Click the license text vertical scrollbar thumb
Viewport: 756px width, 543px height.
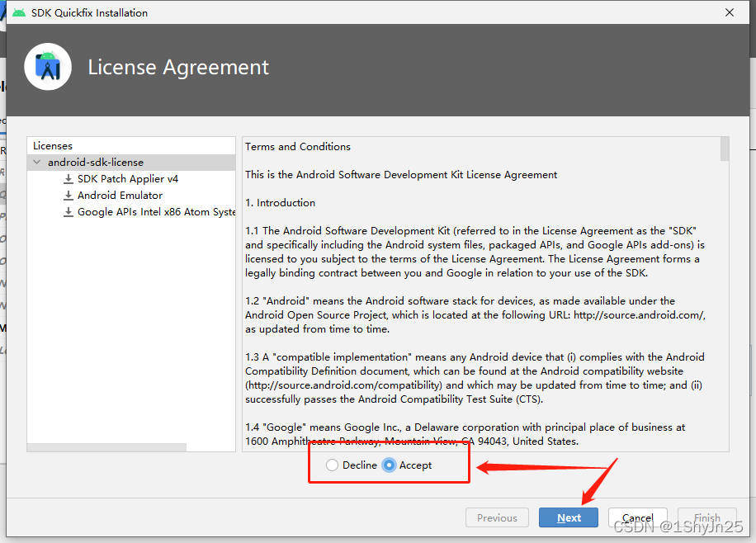(x=725, y=149)
